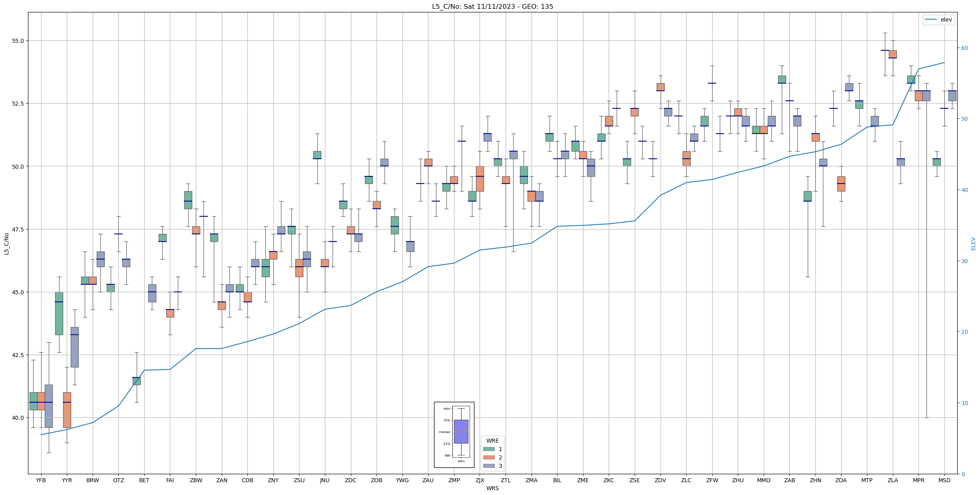980x495 pixels.
Task: Click the MTP x-axis label
Action: [x=867, y=480]
